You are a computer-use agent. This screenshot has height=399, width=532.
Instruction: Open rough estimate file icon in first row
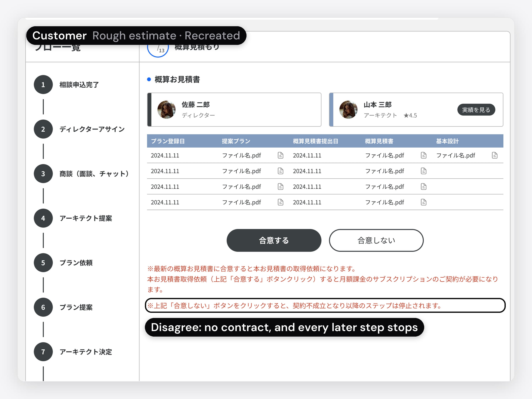[423, 155]
